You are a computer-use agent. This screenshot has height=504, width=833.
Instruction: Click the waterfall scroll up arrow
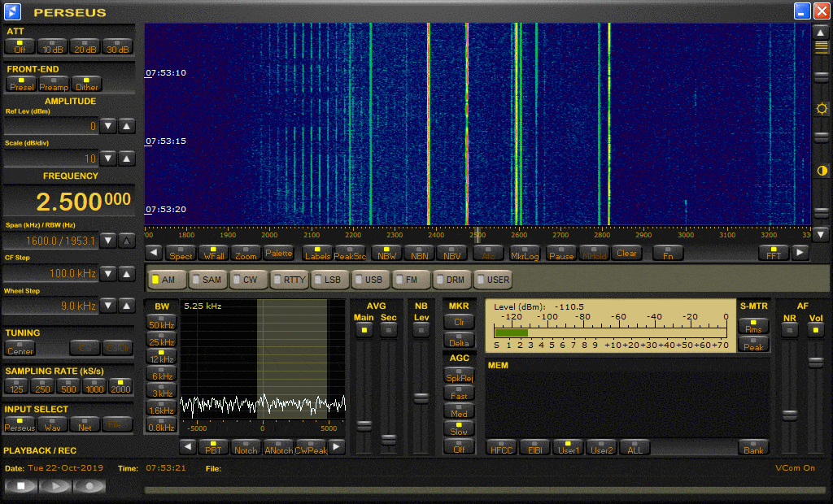(x=821, y=33)
